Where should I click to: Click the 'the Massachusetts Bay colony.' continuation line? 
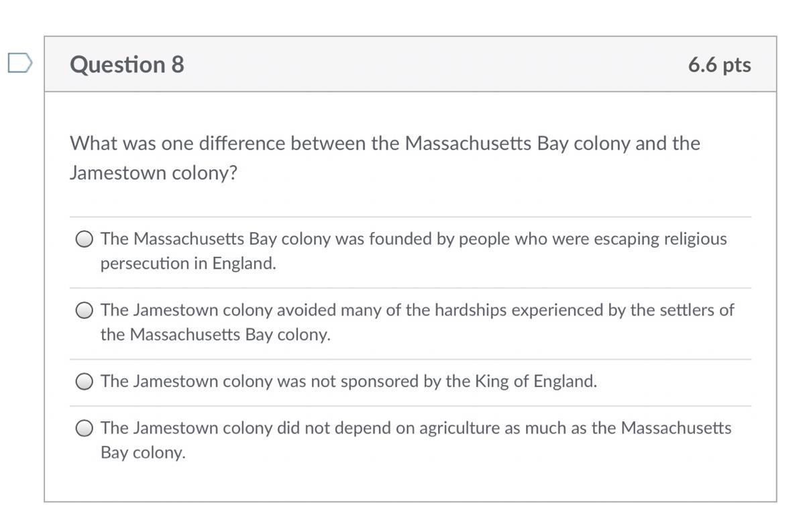click(x=215, y=335)
